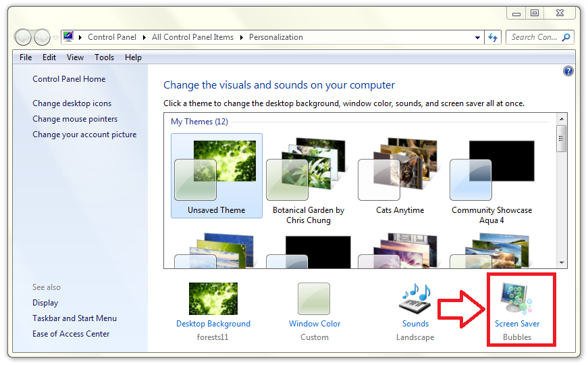Expand the arrow before Control Panel breadcrumb
The width and height of the screenshot is (588, 365).
[x=80, y=38]
